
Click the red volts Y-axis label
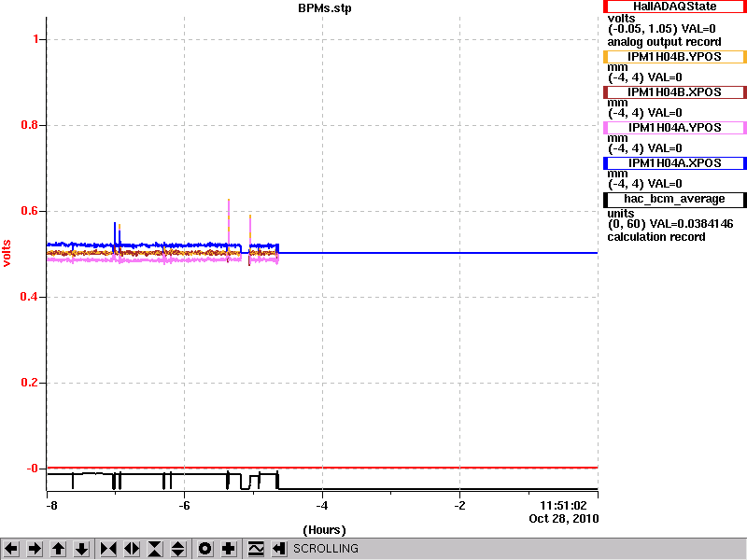click(x=7, y=253)
